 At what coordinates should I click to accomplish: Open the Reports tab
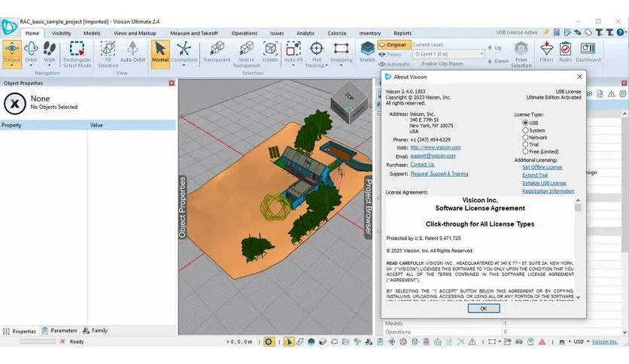(403, 33)
